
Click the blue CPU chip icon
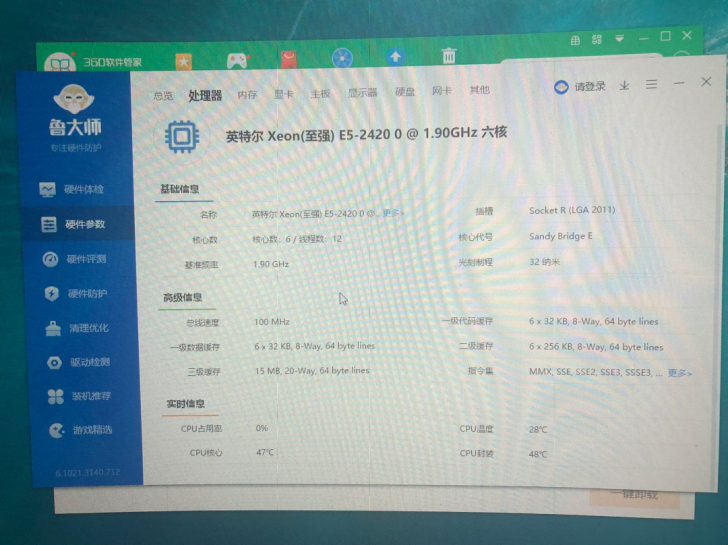[x=182, y=137]
